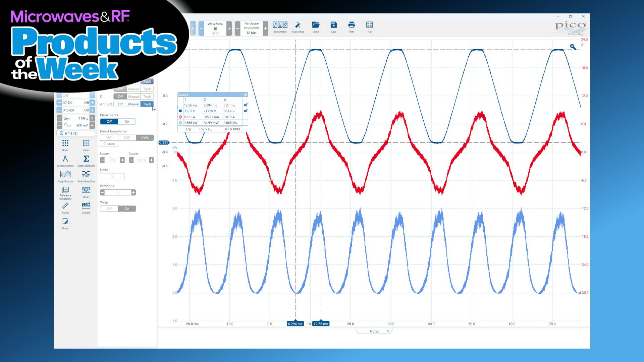Open Reference waveforms
Screen dimensions: 644x362
point(65,190)
